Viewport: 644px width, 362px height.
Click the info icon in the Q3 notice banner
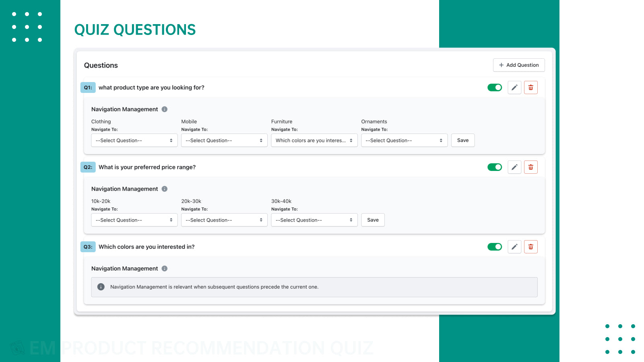click(101, 287)
